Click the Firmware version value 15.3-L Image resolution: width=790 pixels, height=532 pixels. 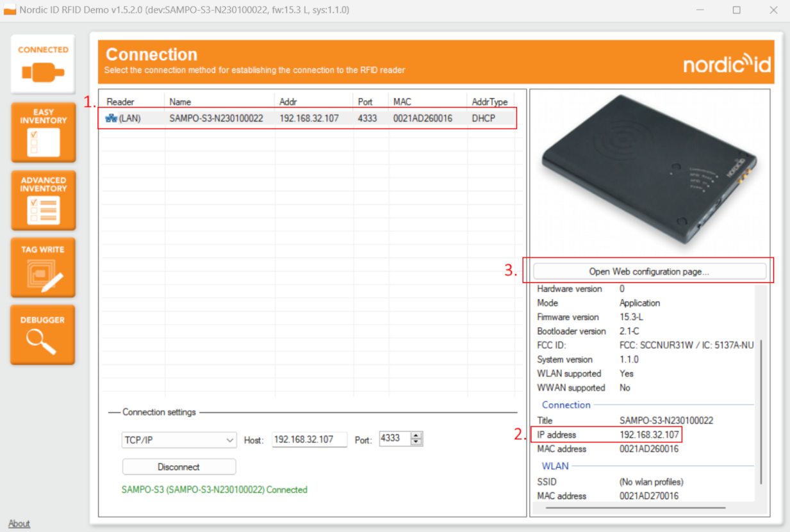point(632,317)
